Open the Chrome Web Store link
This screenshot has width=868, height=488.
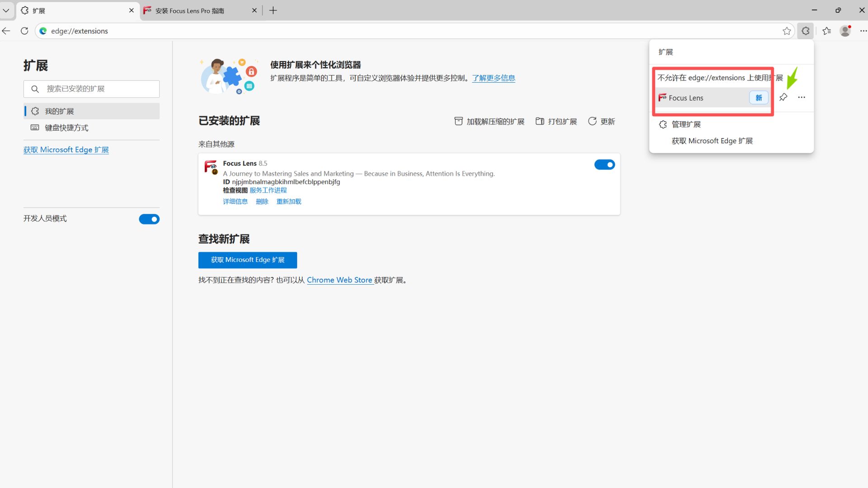(x=340, y=280)
